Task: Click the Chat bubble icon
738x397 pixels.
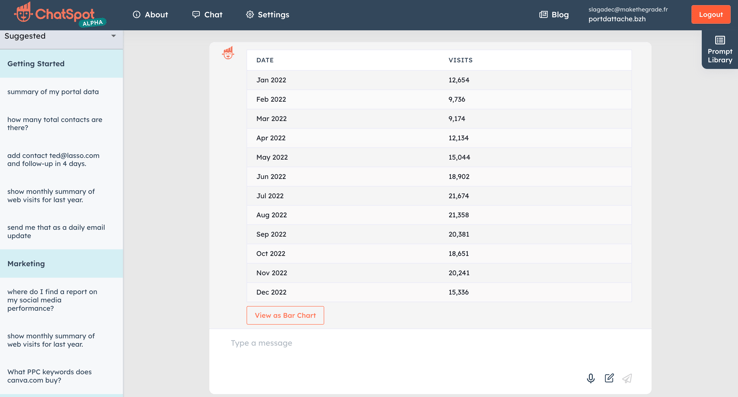Action: (196, 15)
